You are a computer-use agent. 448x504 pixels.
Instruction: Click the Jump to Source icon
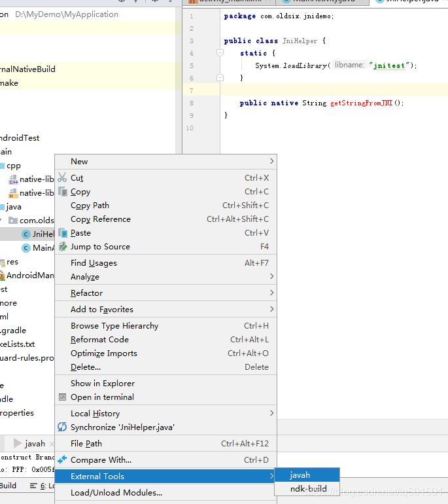pyautogui.click(x=63, y=247)
